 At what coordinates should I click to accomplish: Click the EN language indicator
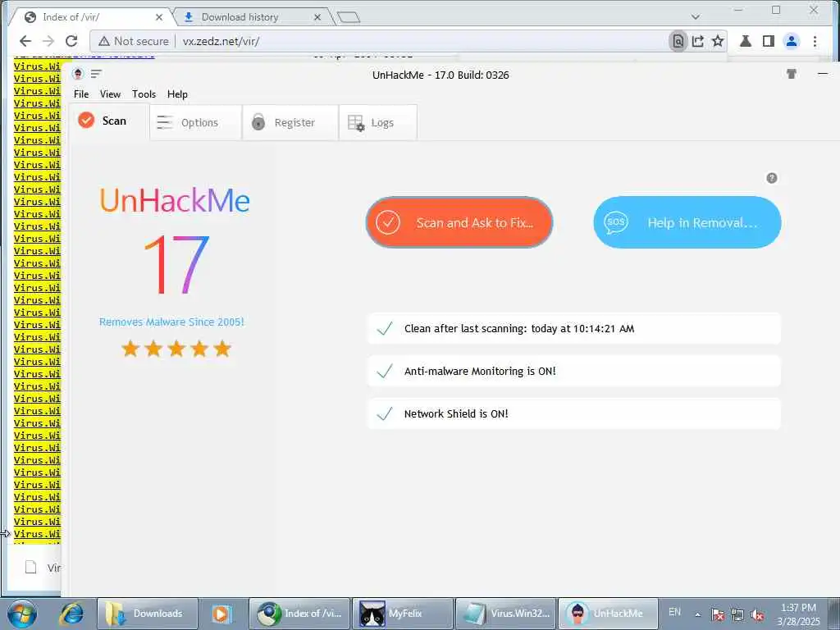point(674,612)
